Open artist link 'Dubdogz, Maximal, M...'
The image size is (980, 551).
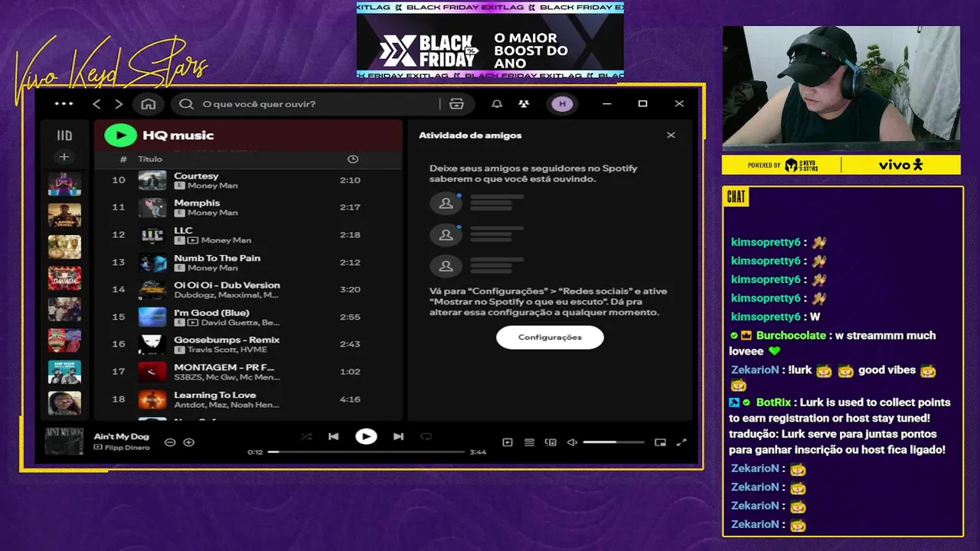click(226, 295)
